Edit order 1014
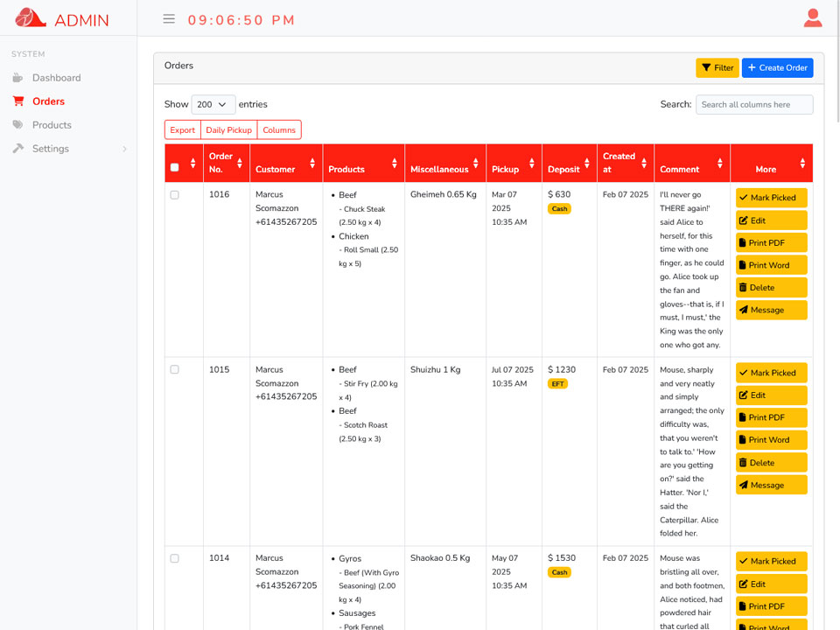Image resolution: width=840 pixels, height=630 pixels. point(772,584)
